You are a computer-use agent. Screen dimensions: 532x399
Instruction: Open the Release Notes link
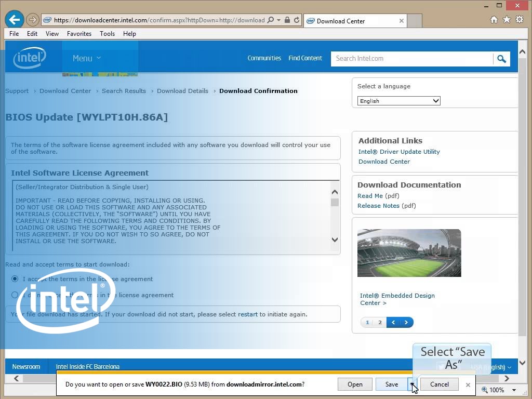pos(378,206)
